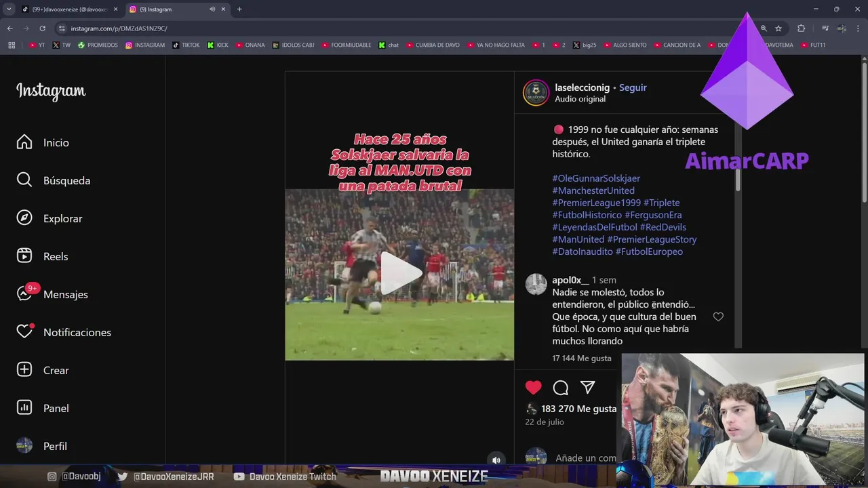Screen dimensions: 868x488
Task: View 183 270 Me gusta likers
Action: pyautogui.click(x=578, y=409)
